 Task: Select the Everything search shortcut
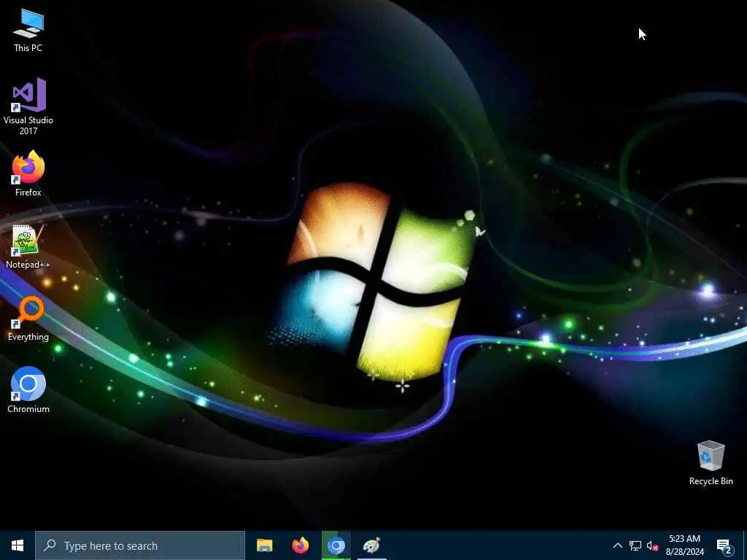(x=28, y=319)
